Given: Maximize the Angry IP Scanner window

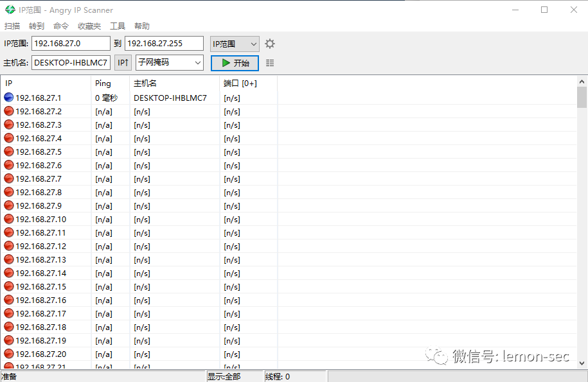Looking at the screenshot, I should [544, 10].
